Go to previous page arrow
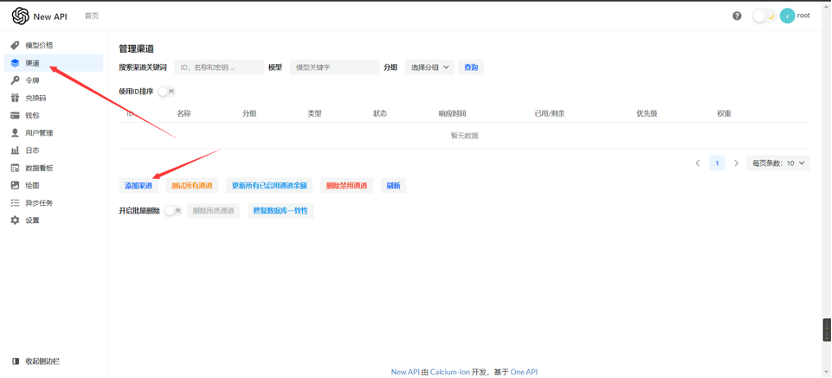This screenshot has height=378, width=832. pos(698,163)
